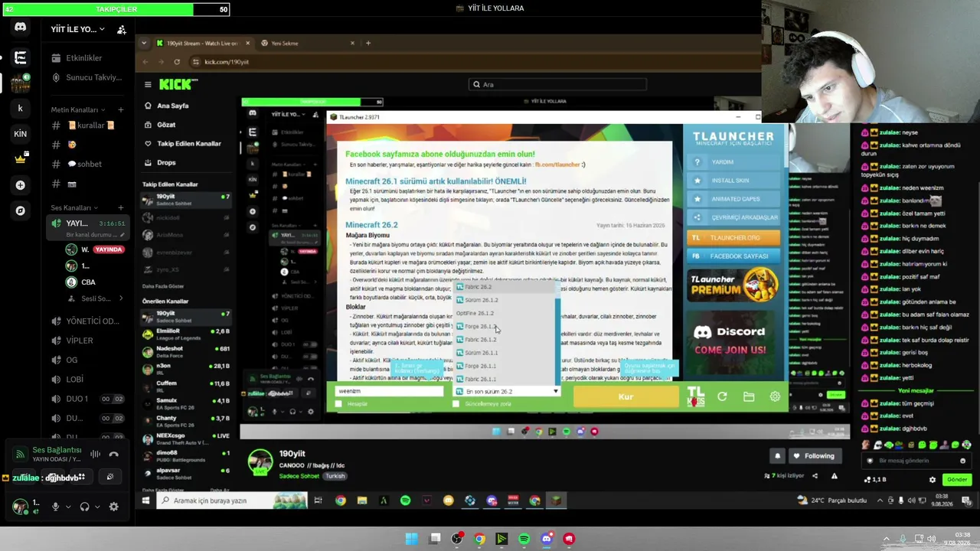Click the Add a Server plus icon
980x551 pixels.
pos(21,184)
